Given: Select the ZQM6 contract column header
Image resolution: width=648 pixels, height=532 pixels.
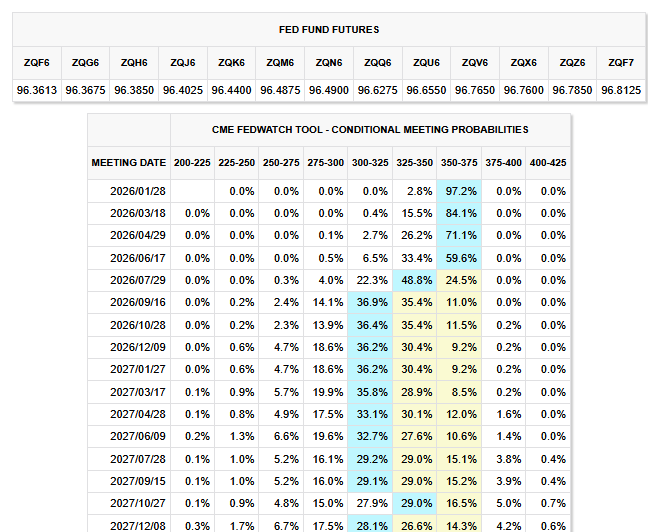Looking at the screenshot, I should coord(278,62).
